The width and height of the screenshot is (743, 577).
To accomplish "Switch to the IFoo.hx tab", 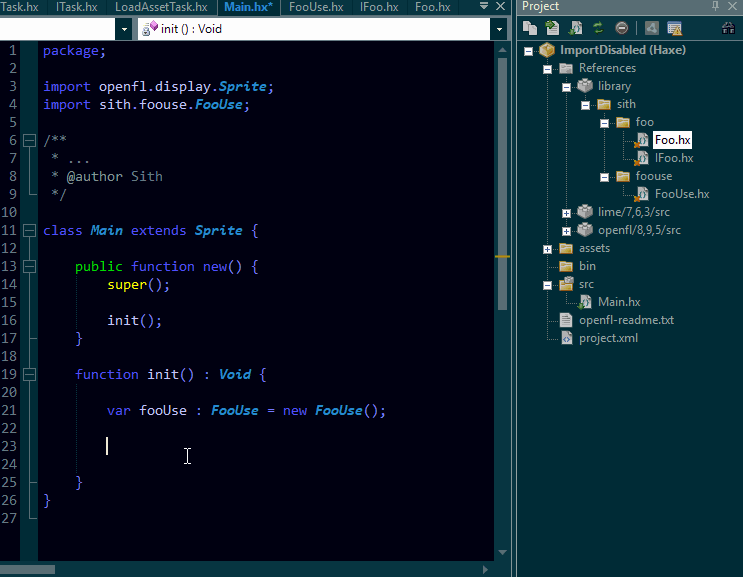I will coord(379,7).
